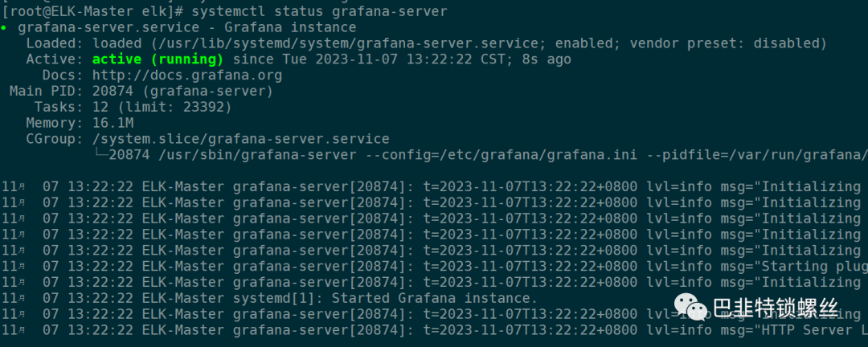Click the tree branch symbol before 20874 /usr/sbin

[100, 154]
